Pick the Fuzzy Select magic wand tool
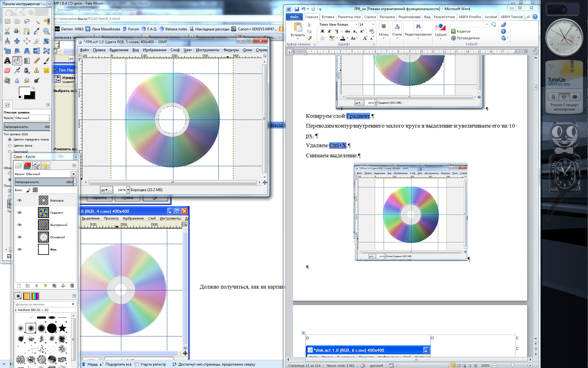 (37, 21)
